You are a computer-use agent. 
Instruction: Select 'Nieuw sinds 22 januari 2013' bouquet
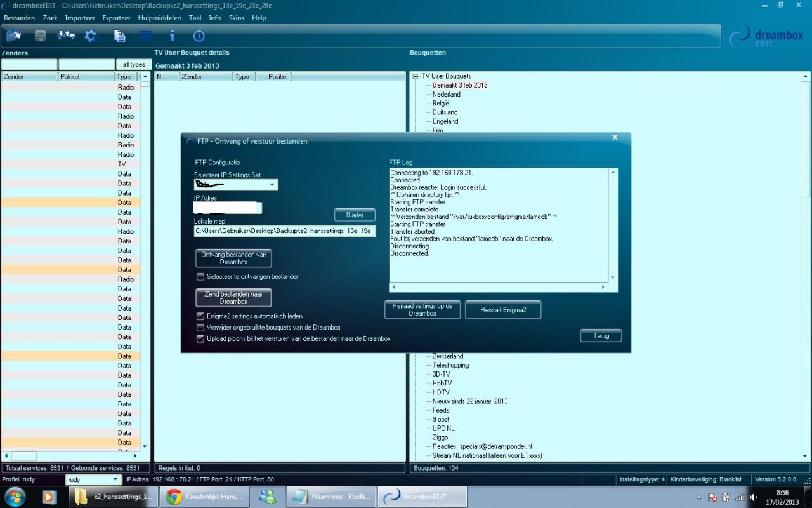coord(470,401)
